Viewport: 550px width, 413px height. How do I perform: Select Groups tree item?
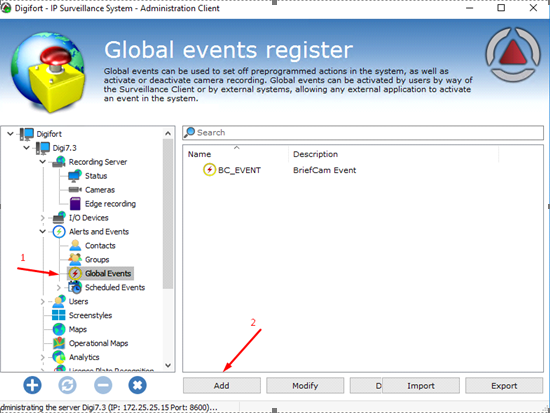97,260
